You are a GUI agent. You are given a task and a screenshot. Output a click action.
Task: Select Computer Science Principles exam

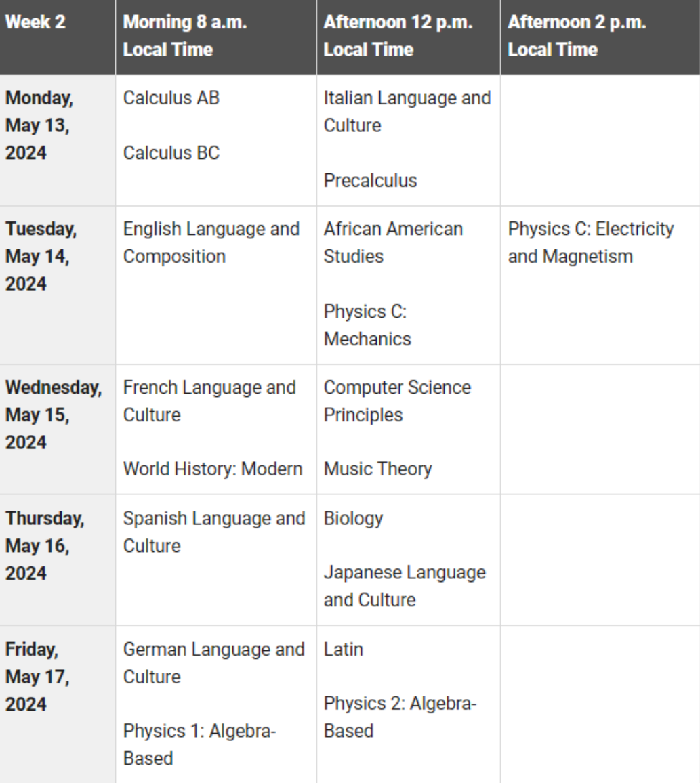pyautogui.click(x=398, y=401)
